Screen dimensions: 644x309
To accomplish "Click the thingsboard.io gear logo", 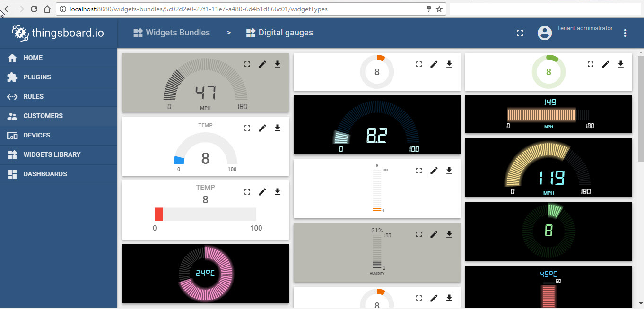I will 20,33.
